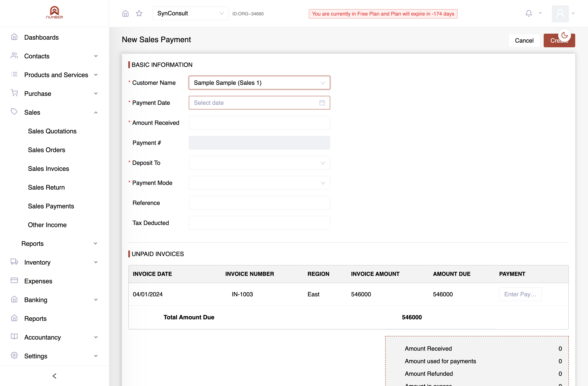Open the SynConsult organization dropdown
The height and width of the screenshot is (386, 588).
190,13
